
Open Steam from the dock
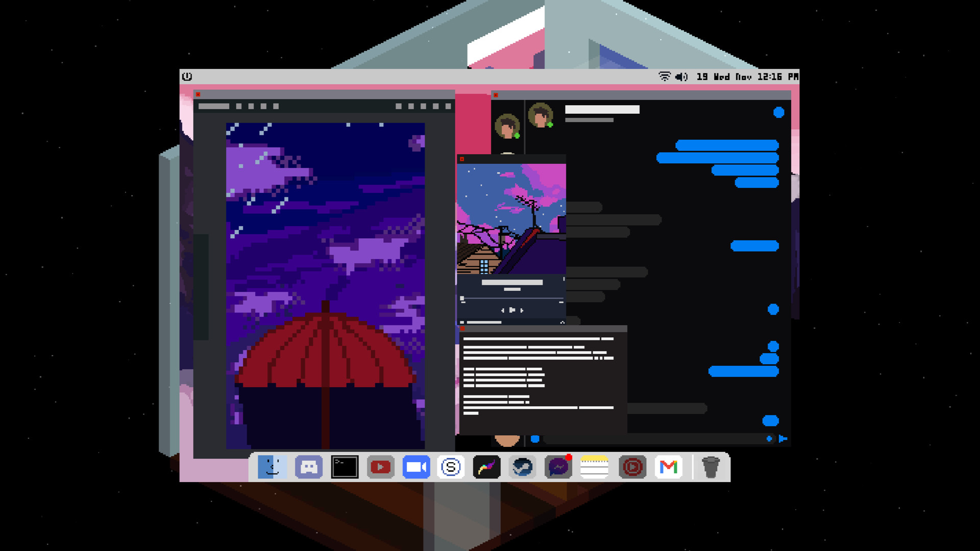coord(523,466)
